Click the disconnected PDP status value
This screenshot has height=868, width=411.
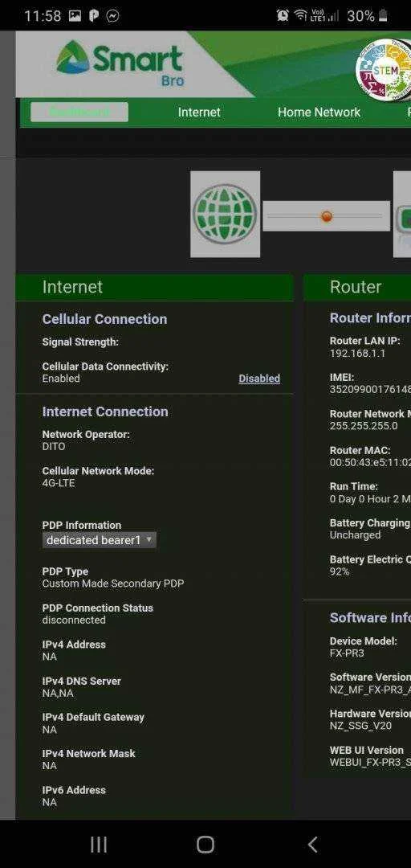point(74,620)
